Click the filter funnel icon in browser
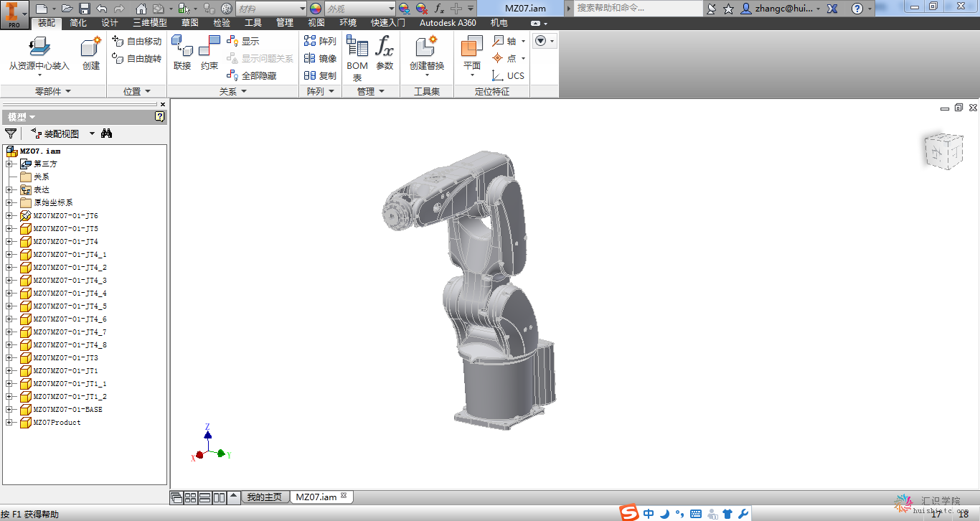The height and width of the screenshot is (521, 980). [11, 133]
